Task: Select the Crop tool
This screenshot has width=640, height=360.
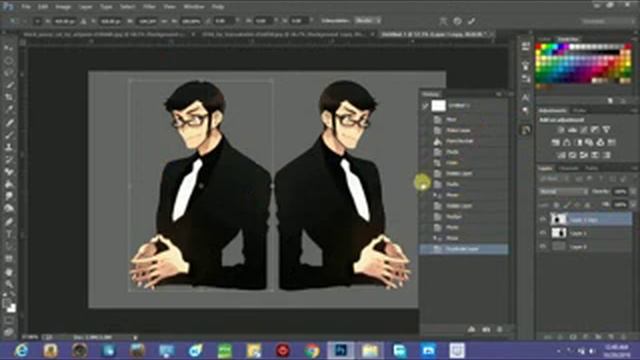Action: pos(9,98)
